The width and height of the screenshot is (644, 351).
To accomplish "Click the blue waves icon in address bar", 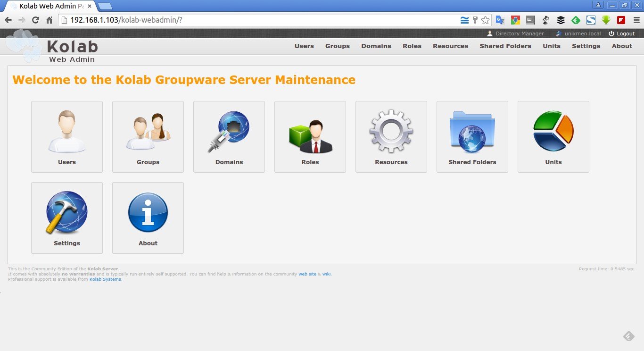I will (465, 20).
